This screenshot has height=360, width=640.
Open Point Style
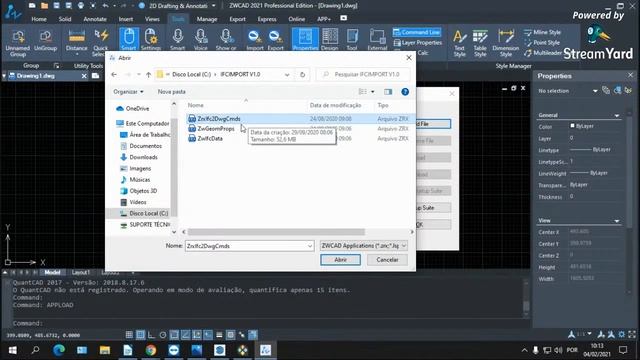[x=542, y=42]
